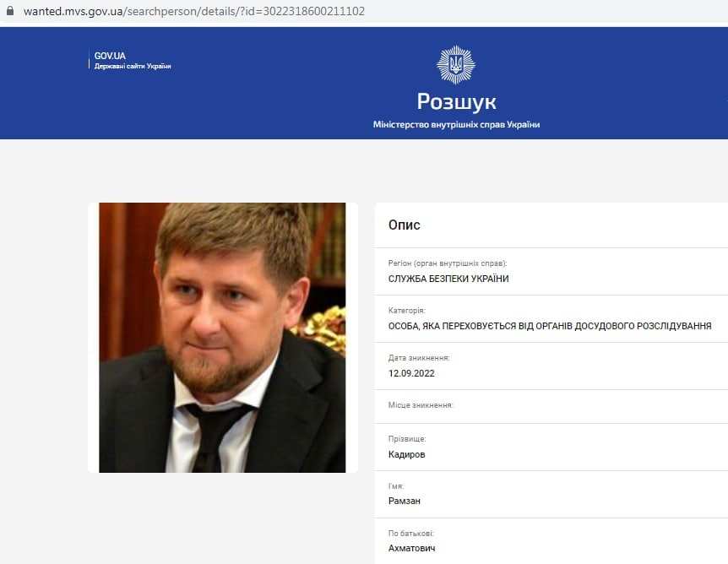Select the surname value 'Кадиров'
This screenshot has height=564, width=728.
[x=407, y=454]
